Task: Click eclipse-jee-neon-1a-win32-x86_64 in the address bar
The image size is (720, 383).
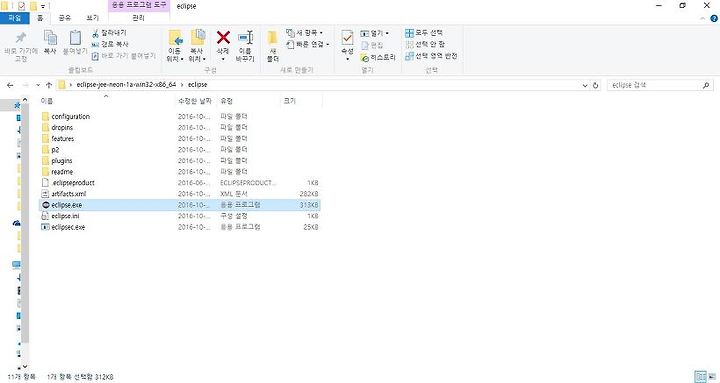Action: [126, 84]
